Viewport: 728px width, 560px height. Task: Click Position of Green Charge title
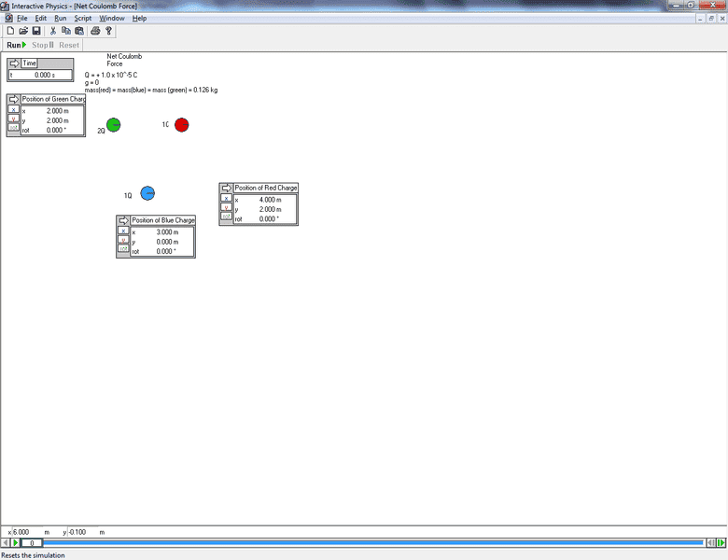(53, 99)
